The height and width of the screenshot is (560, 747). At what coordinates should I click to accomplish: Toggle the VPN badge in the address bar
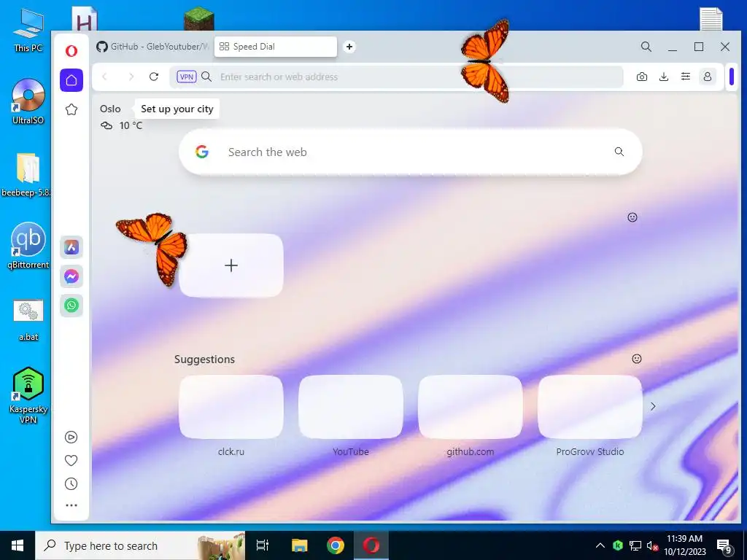pos(186,77)
